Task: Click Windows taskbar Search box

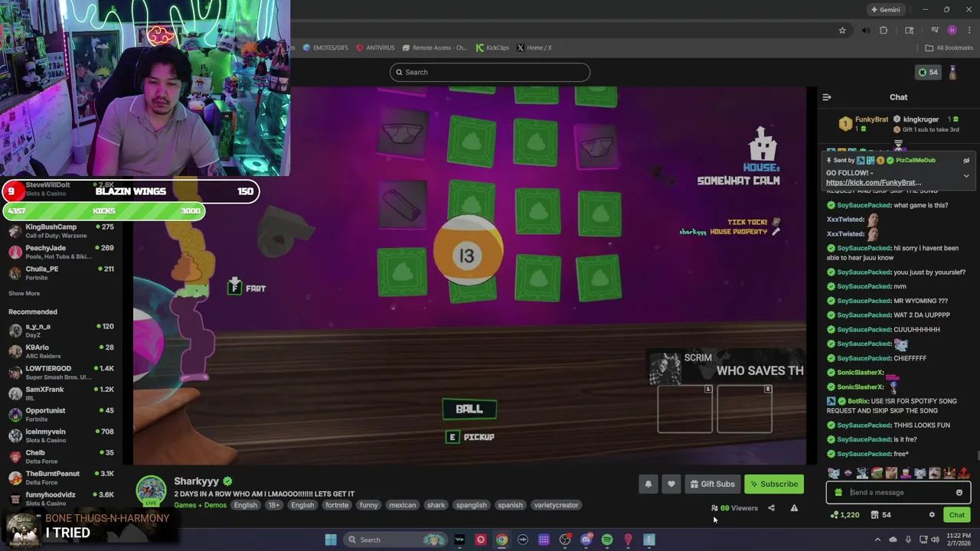Action: [x=397, y=540]
